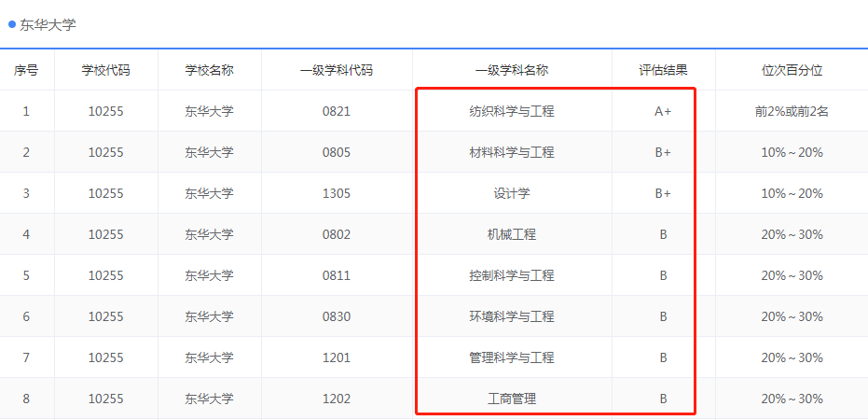868x420 pixels.
Task: Click 东华大学 school name in 工商管理 row
Action: (209, 399)
